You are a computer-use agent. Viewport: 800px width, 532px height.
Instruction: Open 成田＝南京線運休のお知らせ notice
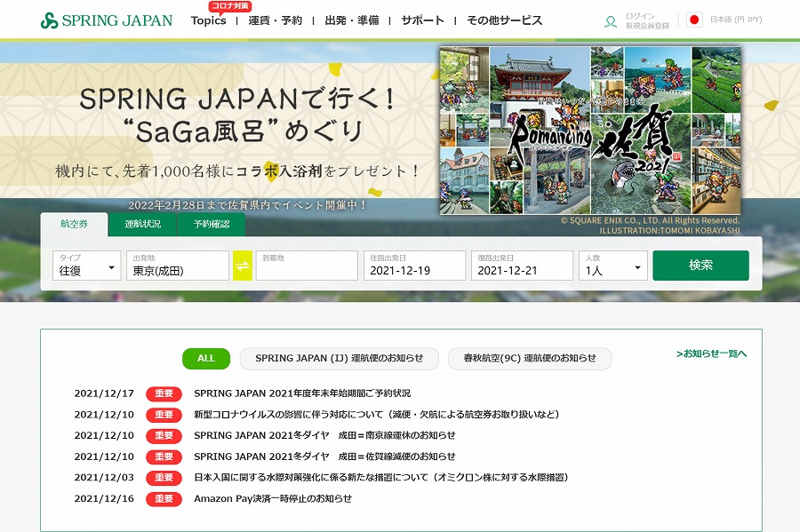[324, 435]
